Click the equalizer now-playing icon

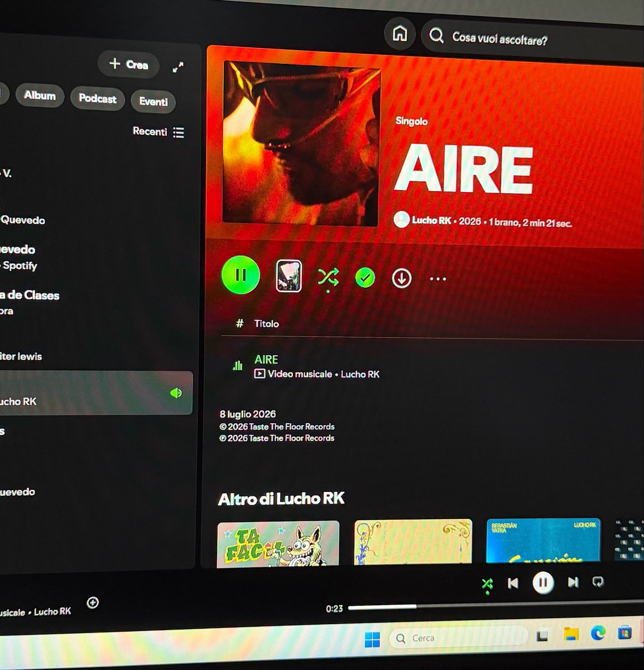(237, 366)
